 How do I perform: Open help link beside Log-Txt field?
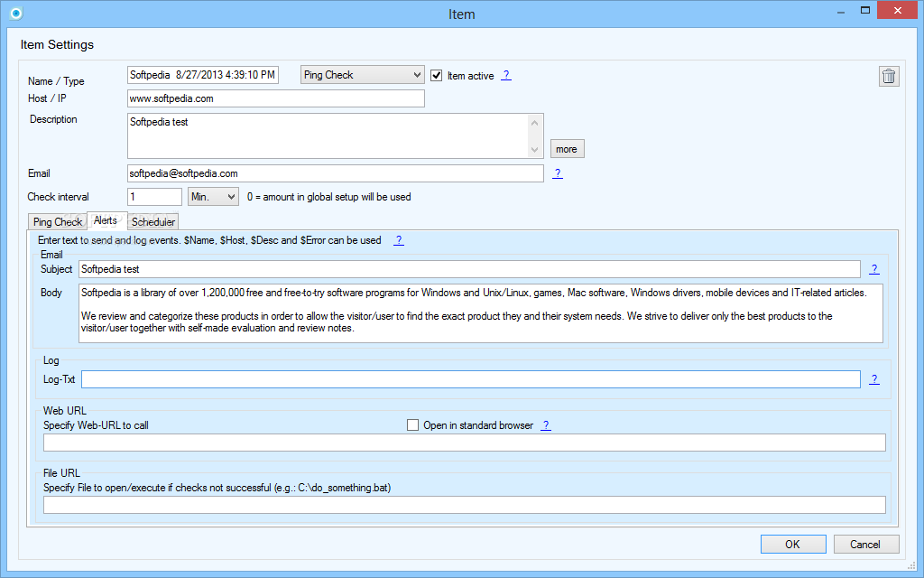[874, 379]
